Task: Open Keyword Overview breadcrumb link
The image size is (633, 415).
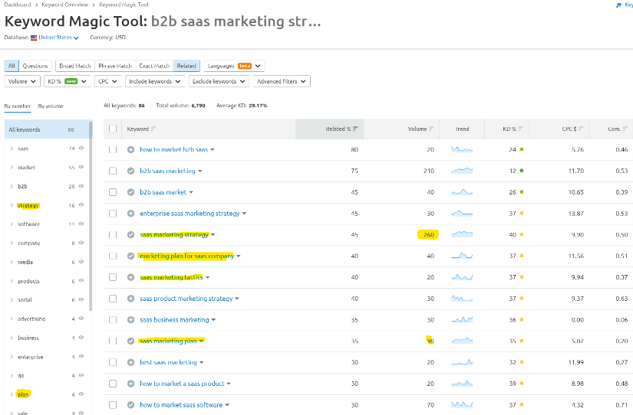Action: click(65, 5)
